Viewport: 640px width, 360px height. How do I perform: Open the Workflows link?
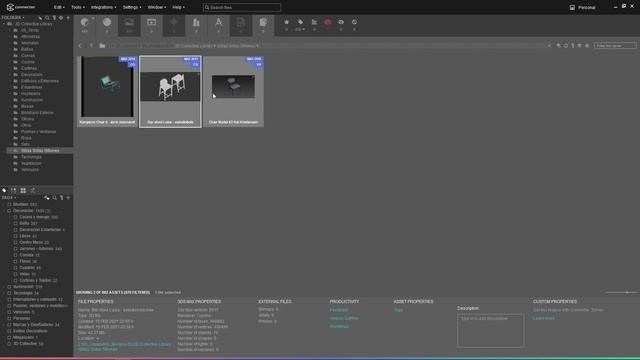click(339, 327)
